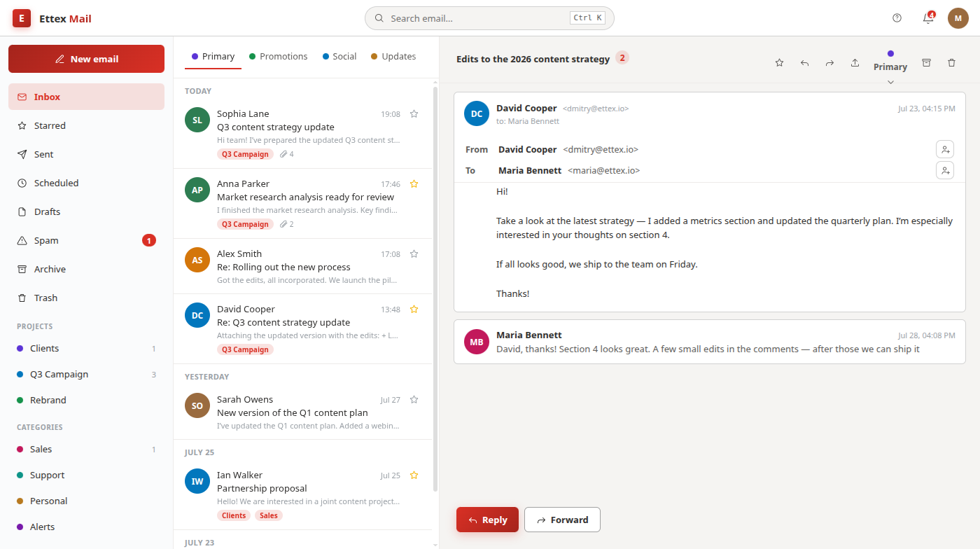Click the Ettex Mail logo
Viewport: 980px width, 549px height.
click(x=52, y=18)
